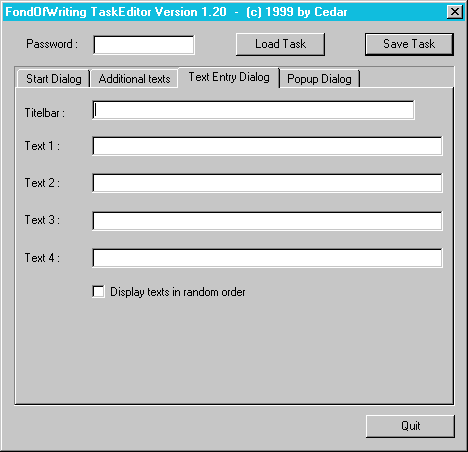Click the 'Titelbar :' label text

45,113
